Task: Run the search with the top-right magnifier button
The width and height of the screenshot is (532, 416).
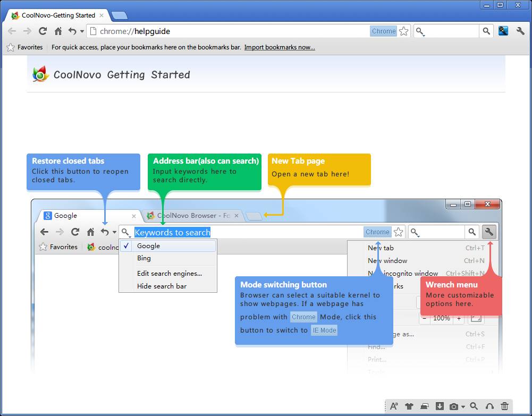Action: tap(486, 31)
